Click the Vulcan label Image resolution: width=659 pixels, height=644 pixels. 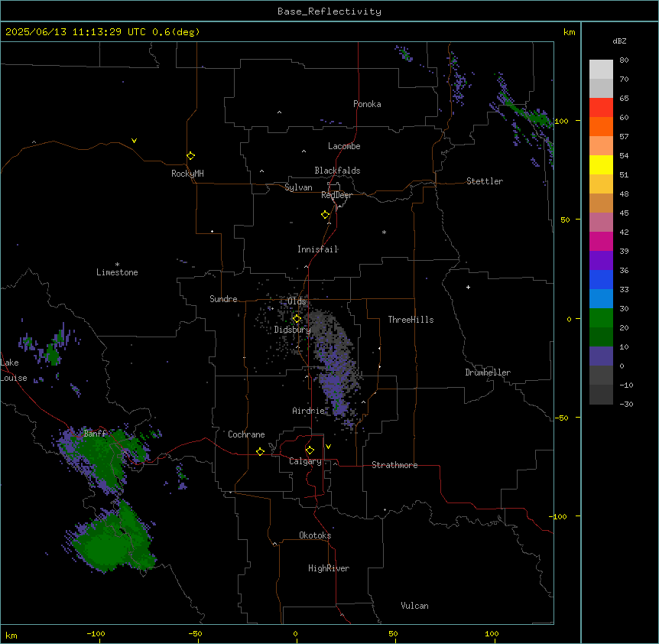pyautogui.click(x=415, y=606)
